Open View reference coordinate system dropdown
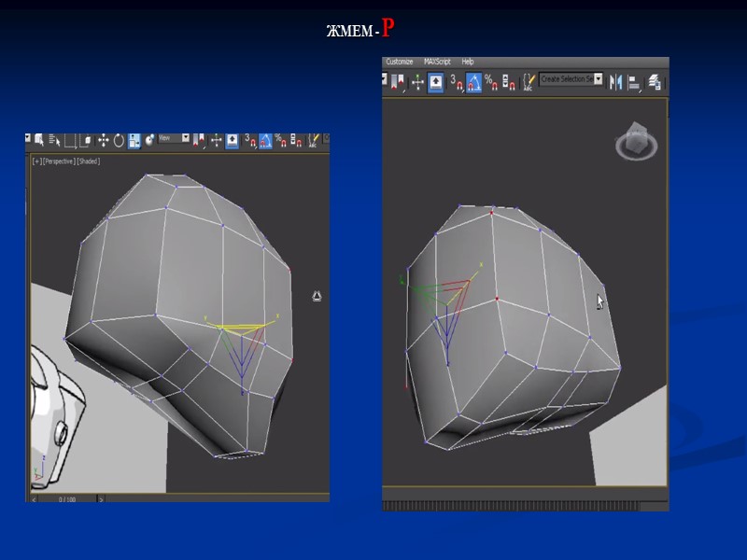 [174, 138]
